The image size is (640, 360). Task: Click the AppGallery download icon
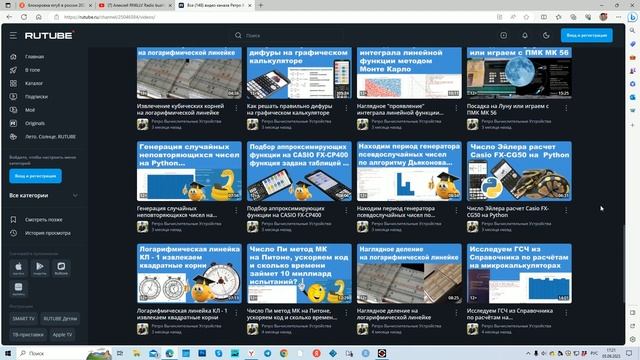[18, 288]
